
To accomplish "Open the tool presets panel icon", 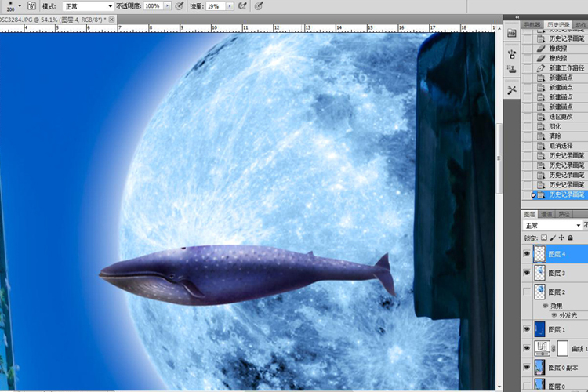I will (x=512, y=90).
